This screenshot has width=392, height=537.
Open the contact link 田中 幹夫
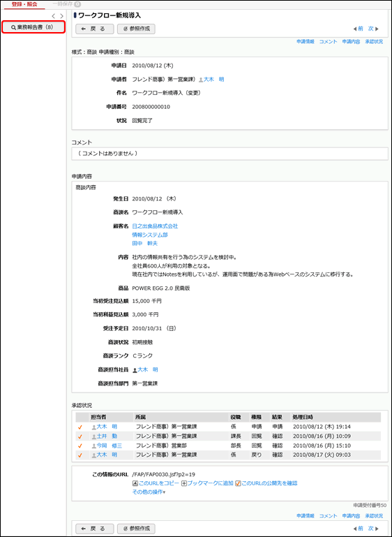[144, 243]
